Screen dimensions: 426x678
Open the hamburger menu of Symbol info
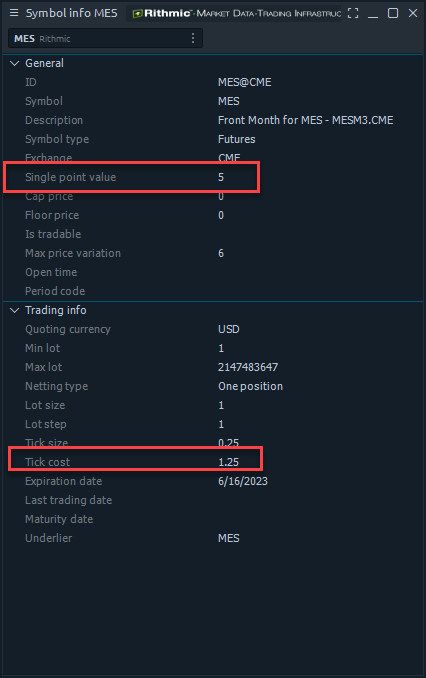pos(14,13)
